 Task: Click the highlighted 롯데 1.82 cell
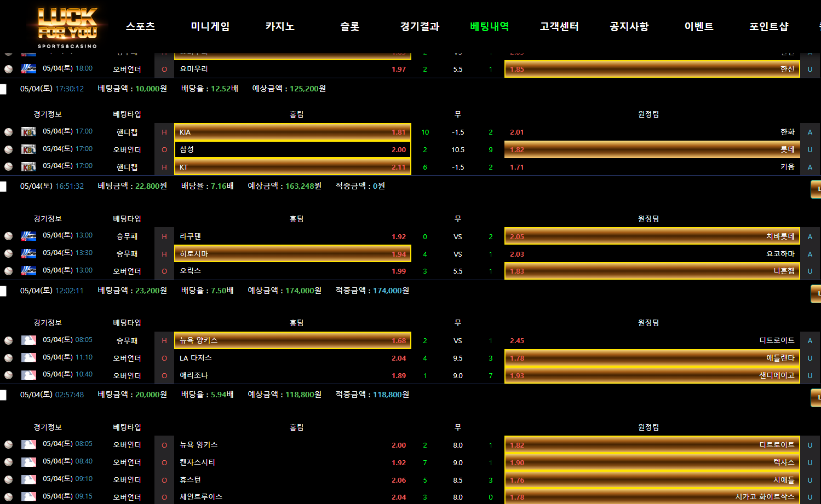[x=652, y=149]
